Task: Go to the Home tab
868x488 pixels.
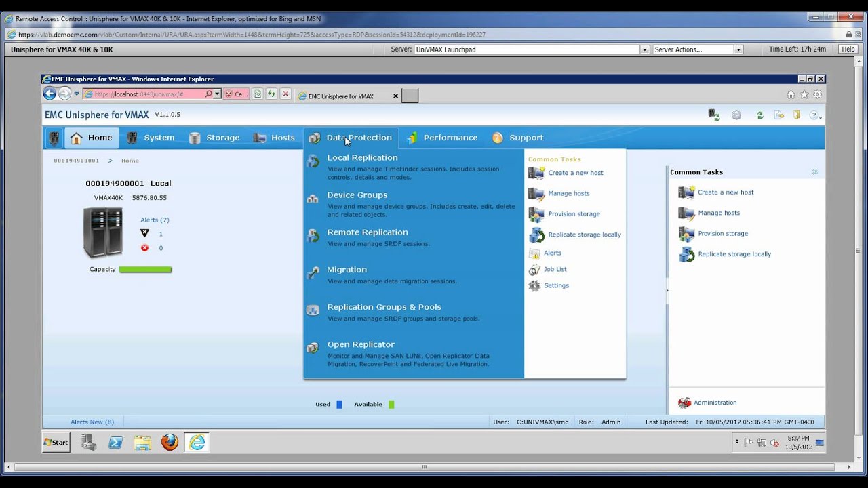Action: 92,138
